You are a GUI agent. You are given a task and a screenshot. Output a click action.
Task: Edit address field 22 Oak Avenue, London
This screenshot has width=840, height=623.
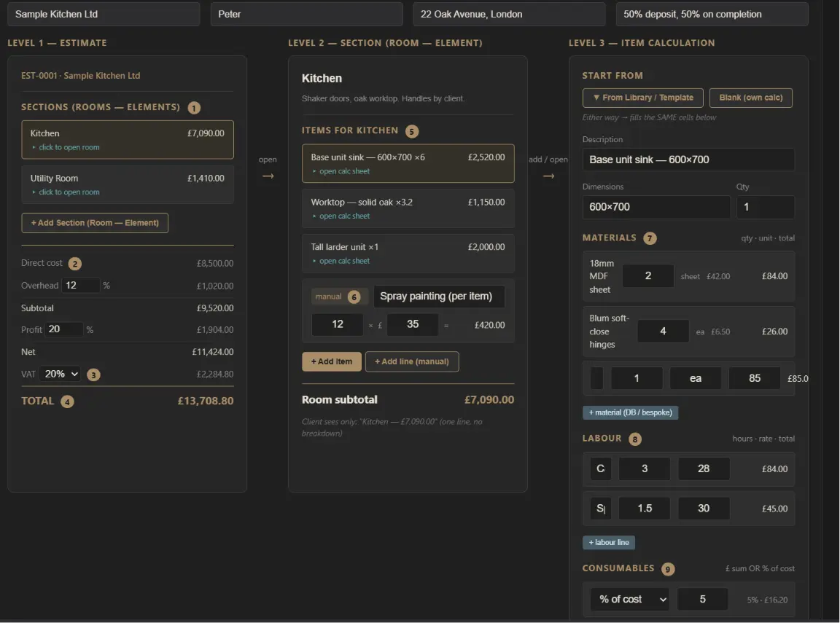509,14
